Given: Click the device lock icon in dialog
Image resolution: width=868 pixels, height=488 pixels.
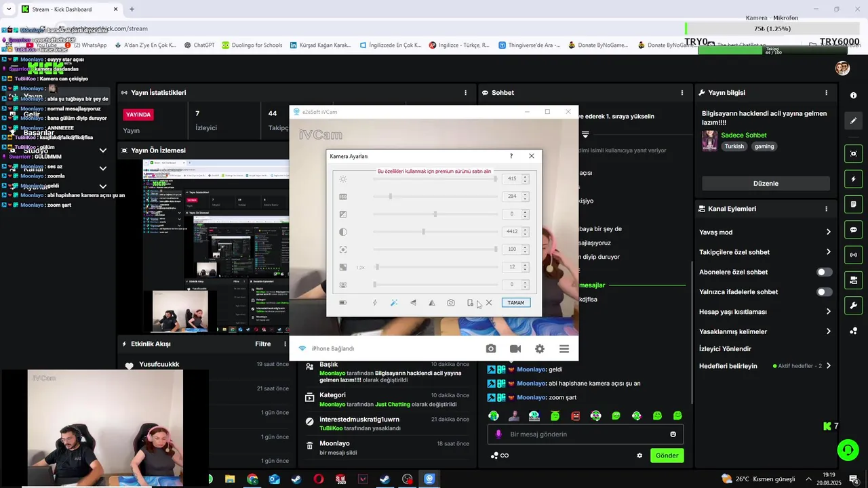Looking at the screenshot, I should coord(470,303).
